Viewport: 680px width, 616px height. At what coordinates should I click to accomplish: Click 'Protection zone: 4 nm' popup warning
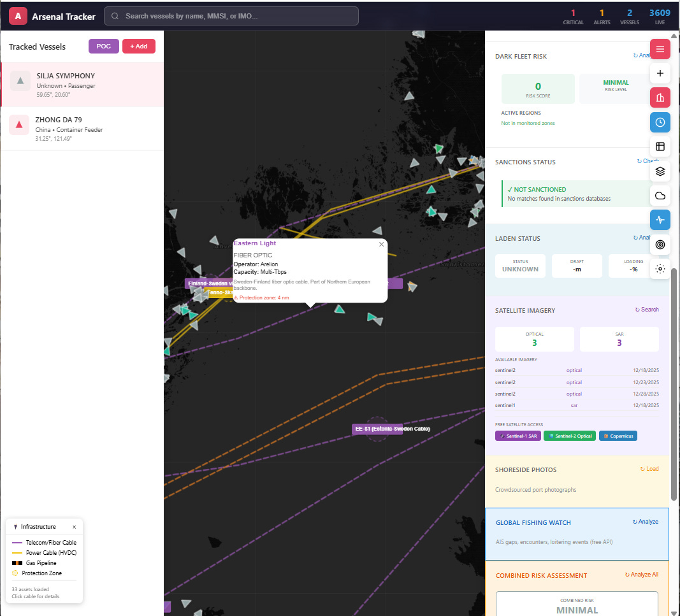[261, 298]
